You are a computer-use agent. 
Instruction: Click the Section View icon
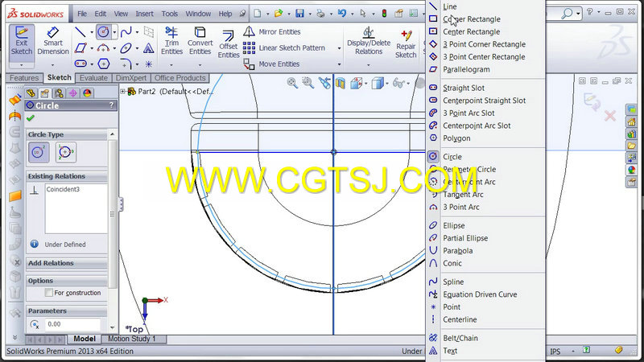coord(340,84)
